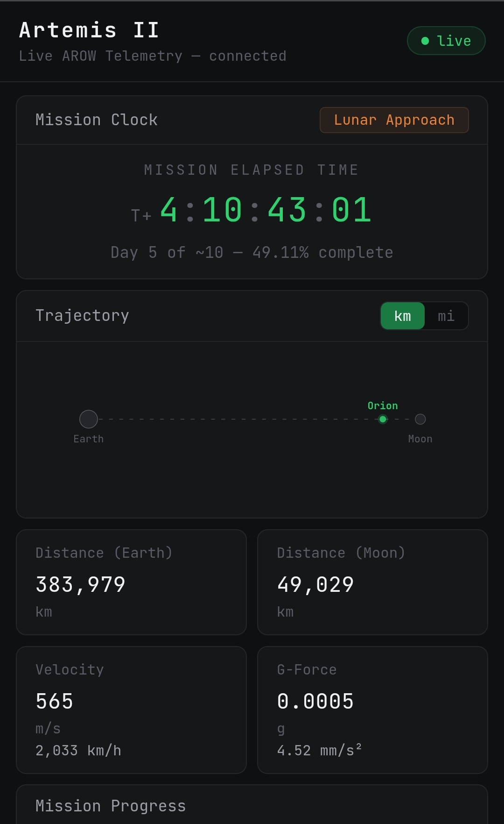Click the green live status dot
This screenshot has width=504, height=824.
(x=425, y=41)
